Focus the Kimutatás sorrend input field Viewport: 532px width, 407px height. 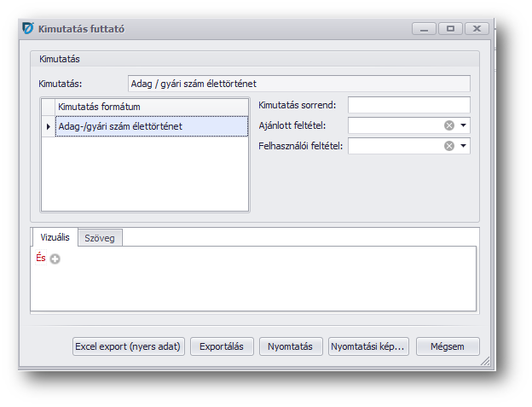click(x=408, y=105)
